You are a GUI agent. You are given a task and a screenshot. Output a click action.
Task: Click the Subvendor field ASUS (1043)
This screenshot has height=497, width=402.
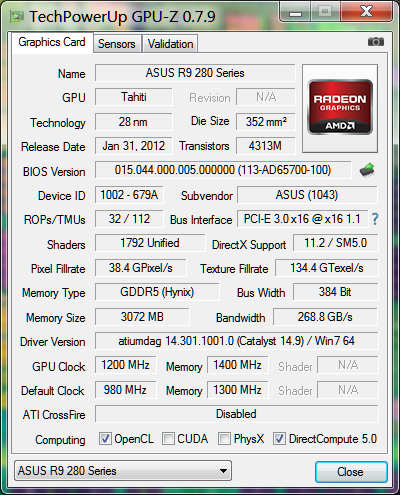(x=307, y=195)
